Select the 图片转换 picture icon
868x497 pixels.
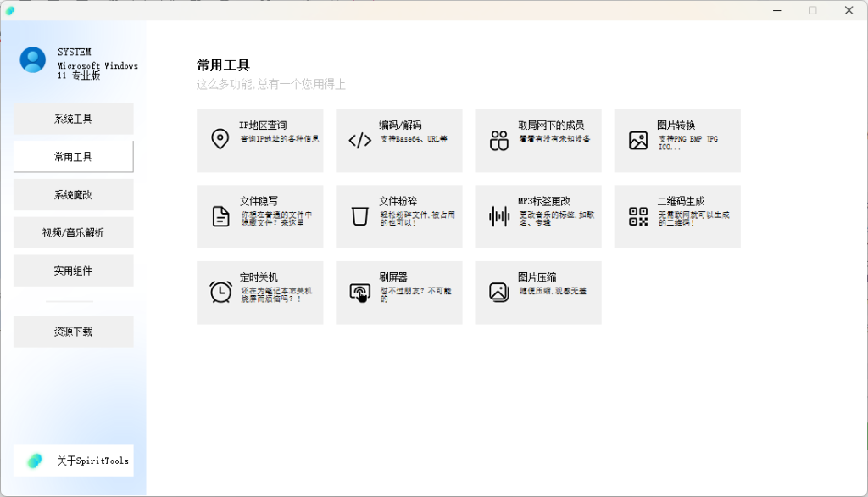pos(638,141)
